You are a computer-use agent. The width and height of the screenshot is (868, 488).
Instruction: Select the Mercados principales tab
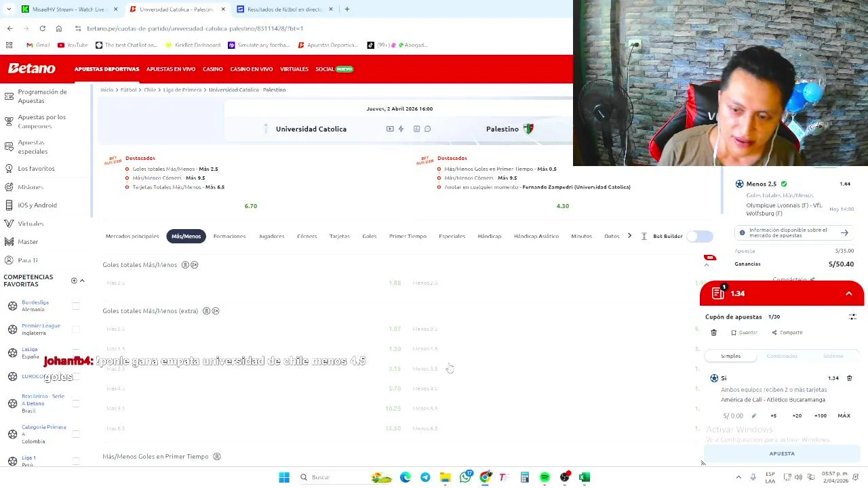pos(132,236)
